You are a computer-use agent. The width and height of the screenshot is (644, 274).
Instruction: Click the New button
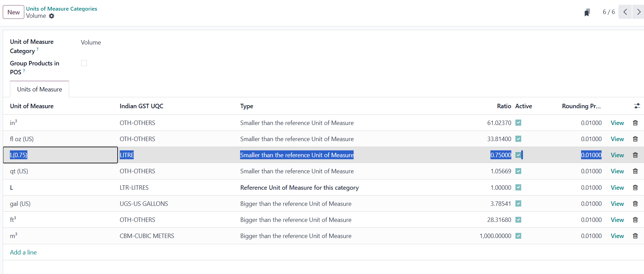click(x=14, y=12)
